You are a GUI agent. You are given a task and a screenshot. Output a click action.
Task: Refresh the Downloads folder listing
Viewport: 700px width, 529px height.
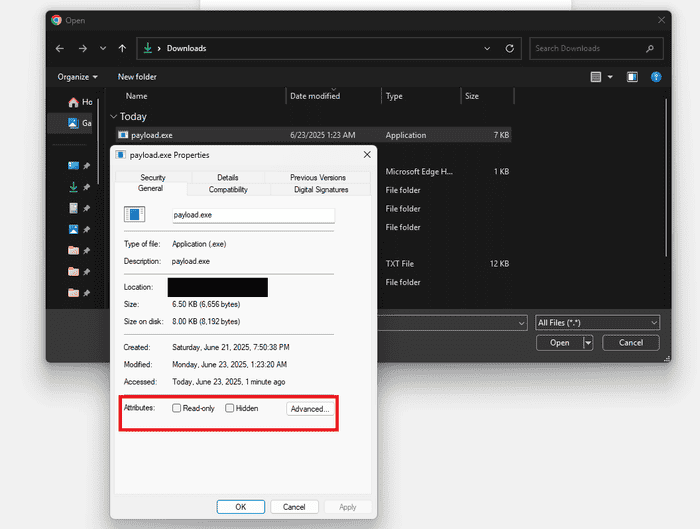pyautogui.click(x=509, y=48)
